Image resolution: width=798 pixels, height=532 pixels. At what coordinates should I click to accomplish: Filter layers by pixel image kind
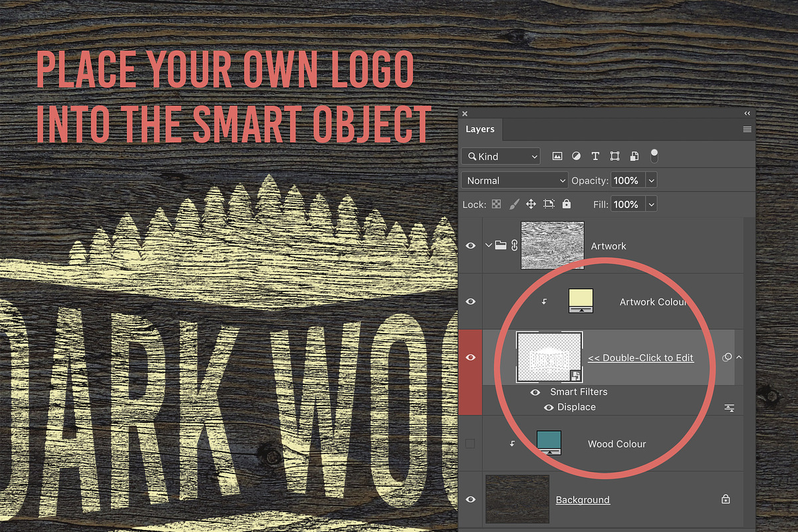tap(557, 156)
